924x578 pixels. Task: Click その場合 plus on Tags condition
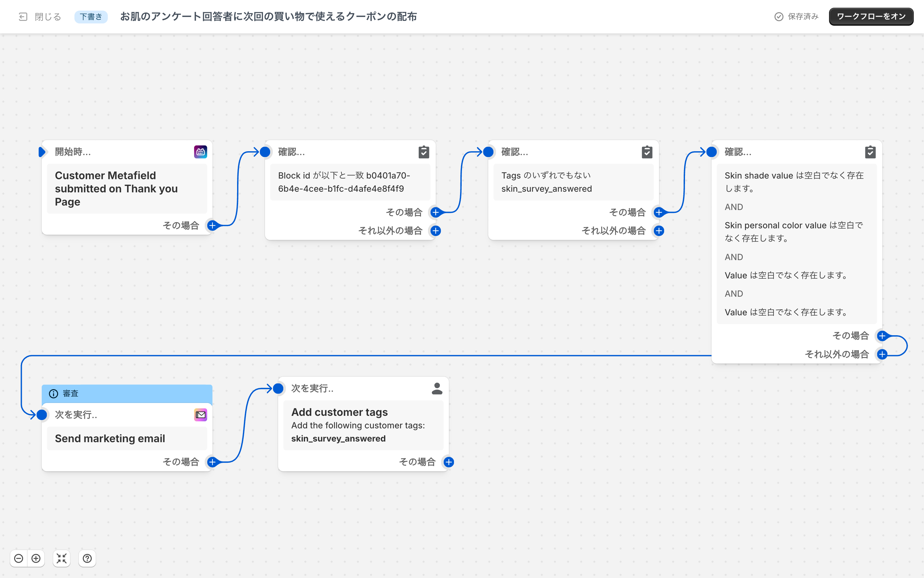(659, 212)
